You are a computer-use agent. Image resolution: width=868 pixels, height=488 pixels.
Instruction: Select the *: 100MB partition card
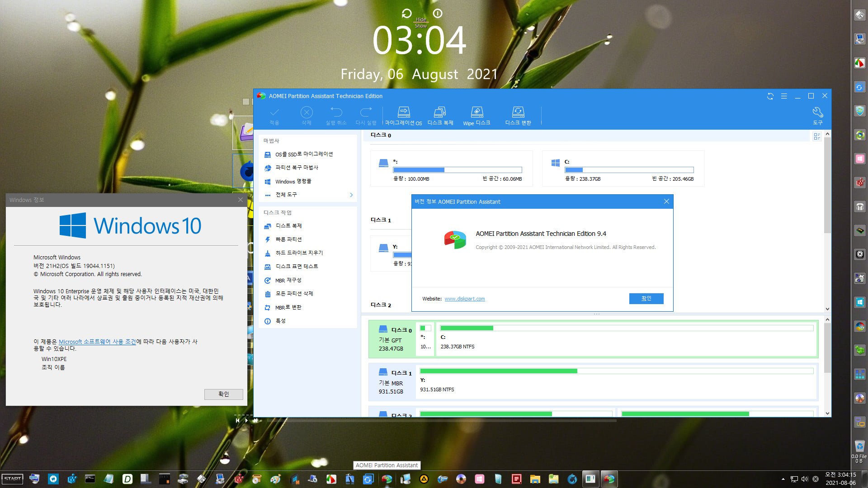[451, 169]
